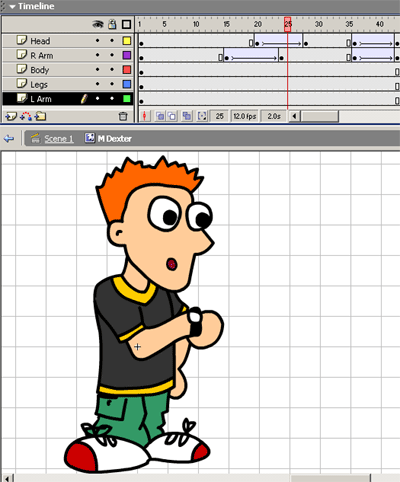Click the Center Frame icon

(145, 116)
